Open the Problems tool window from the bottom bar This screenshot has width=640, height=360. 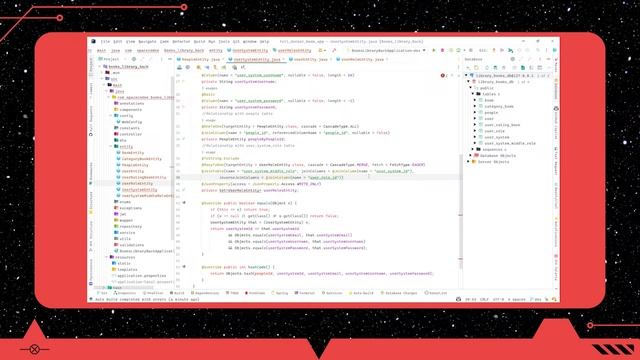[255, 293]
